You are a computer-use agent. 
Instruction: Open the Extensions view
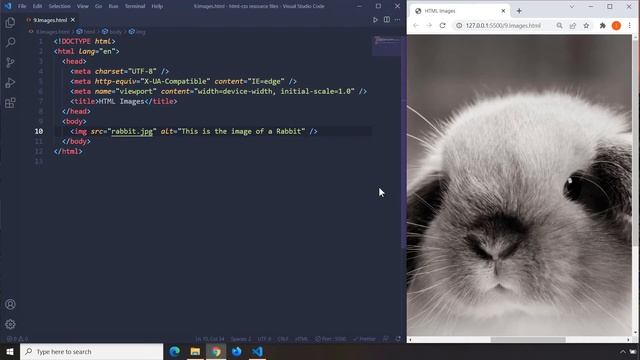10,102
